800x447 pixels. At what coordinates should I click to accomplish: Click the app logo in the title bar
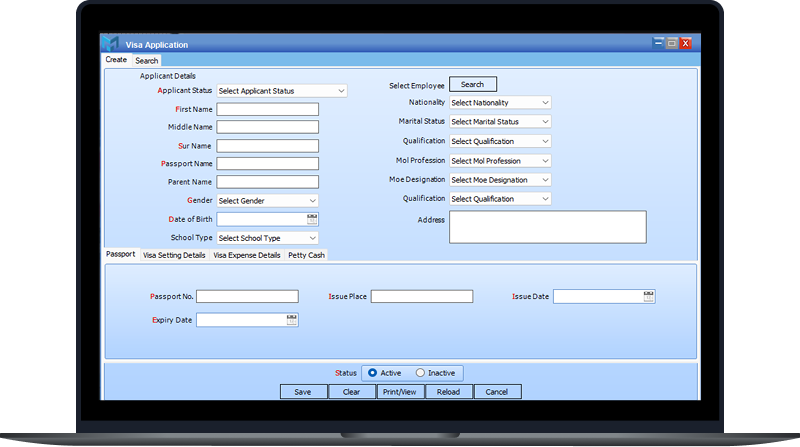click(x=110, y=43)
